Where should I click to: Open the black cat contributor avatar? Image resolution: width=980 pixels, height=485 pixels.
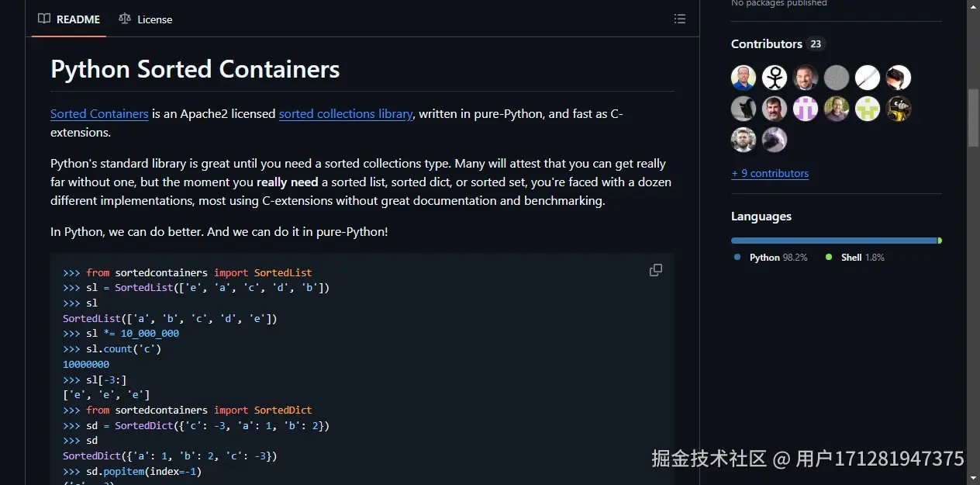click(x=744, y=109)
